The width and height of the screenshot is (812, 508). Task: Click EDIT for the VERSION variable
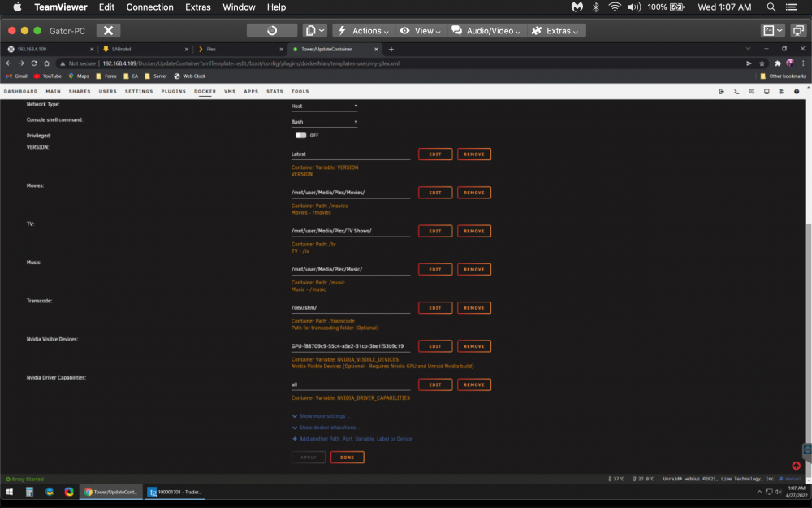click(x=435, y=154)
